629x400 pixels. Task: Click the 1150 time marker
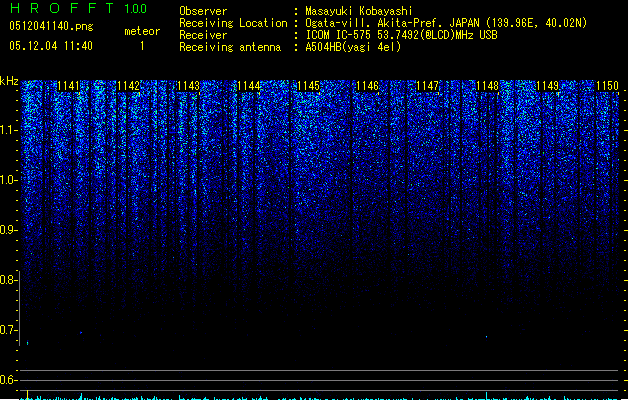pos(607,86)
